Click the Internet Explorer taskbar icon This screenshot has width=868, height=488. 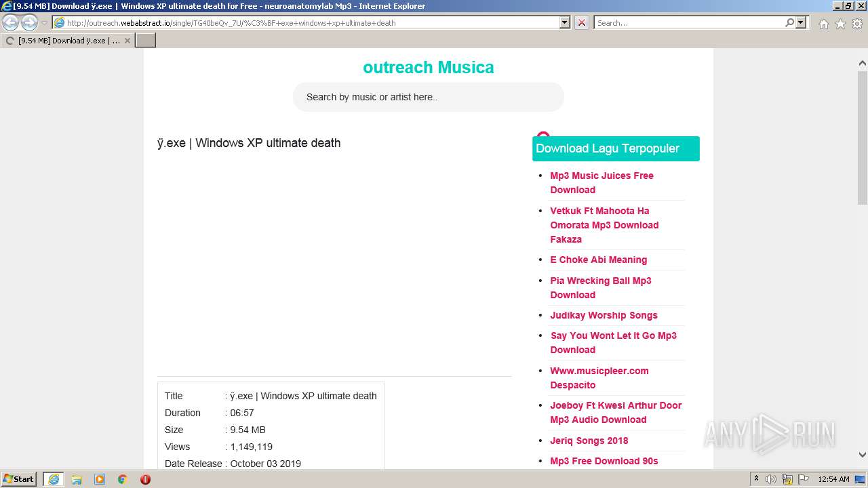pyautogui.click(x=54, y=479)
